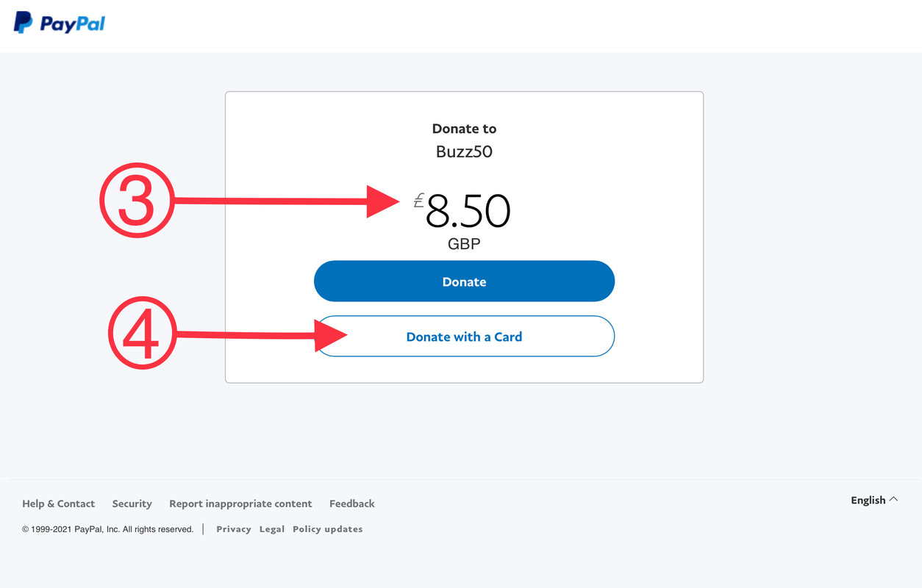The image size is (922, 588).
Task: Open the English language selector
Action: tap(874, 500)
